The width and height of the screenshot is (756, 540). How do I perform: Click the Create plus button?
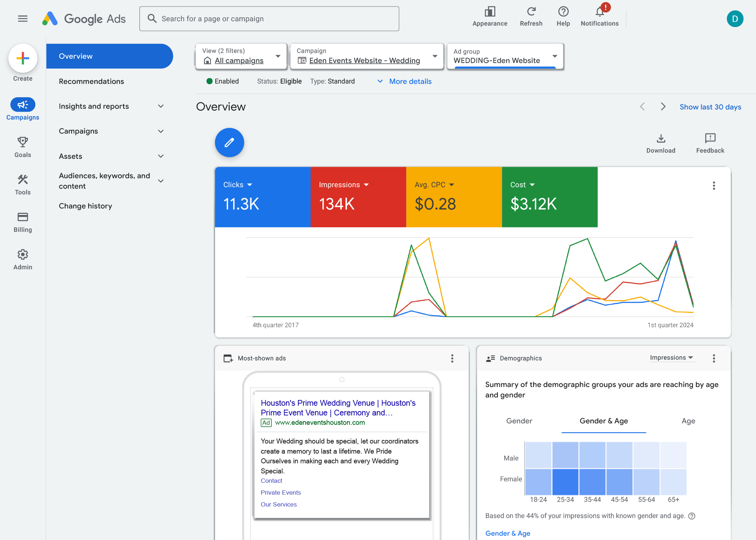pyautogui.click(x=23, y=58)
